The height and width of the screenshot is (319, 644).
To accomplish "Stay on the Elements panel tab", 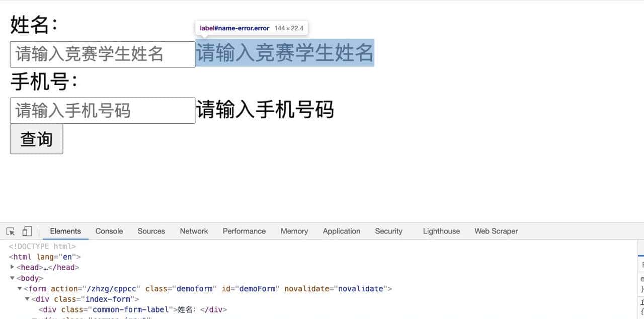I will click(x=65, y=231).
